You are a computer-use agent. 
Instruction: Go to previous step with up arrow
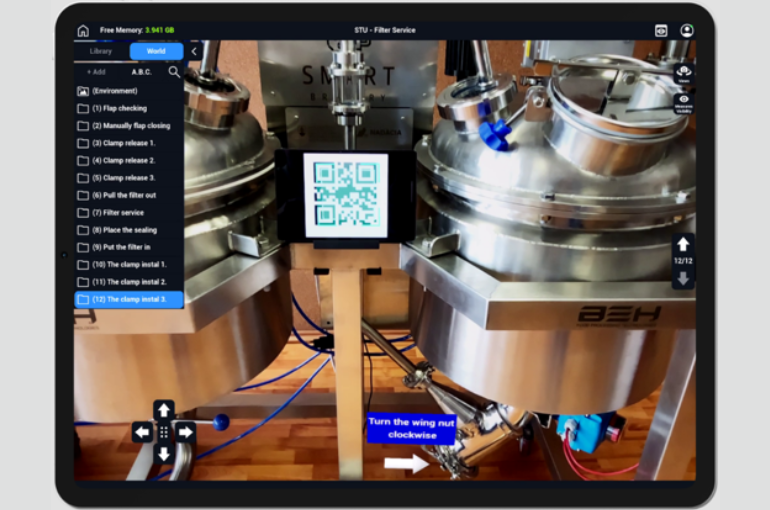(683, 244)
